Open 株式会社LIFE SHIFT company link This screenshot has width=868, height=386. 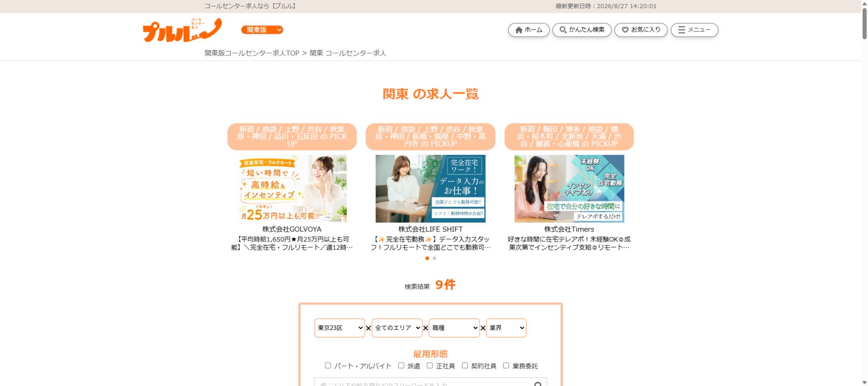tap(430, 229)
